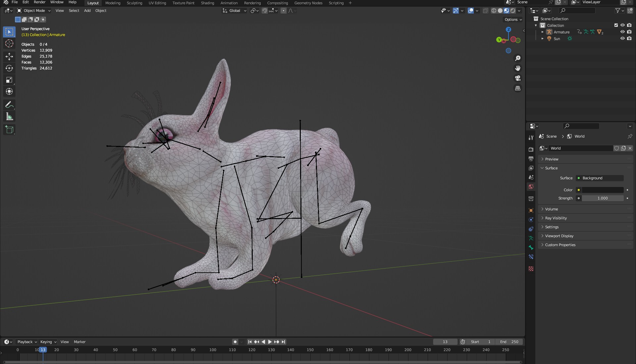Toggle the camera view button
Viewport: 636px width, 364px height.
coord(518,78)
